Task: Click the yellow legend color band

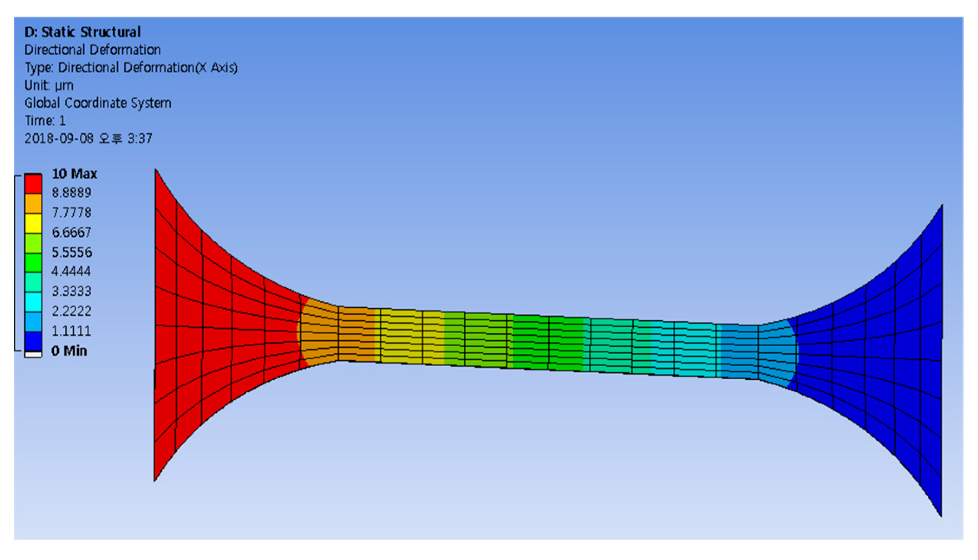Action: pyautogui.click(x=33, y=223)
